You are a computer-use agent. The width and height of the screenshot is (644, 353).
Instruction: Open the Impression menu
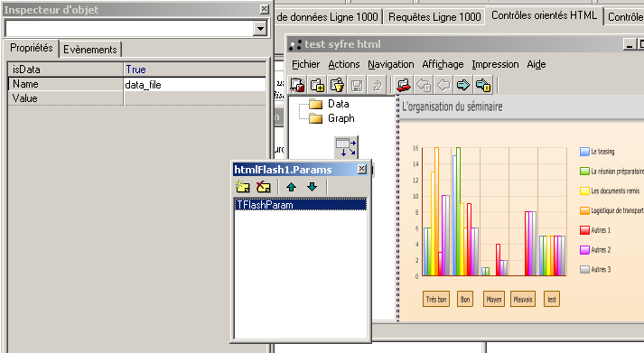pos(495,64)
